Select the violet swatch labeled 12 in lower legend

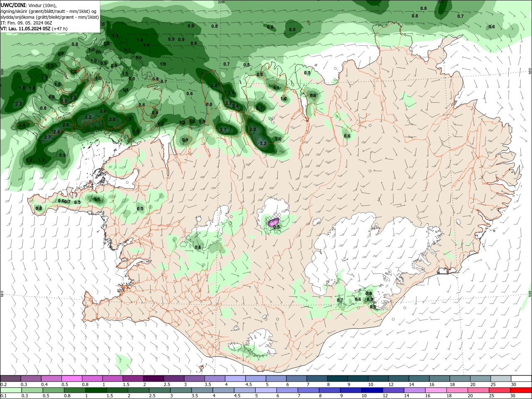pos(394,390)
